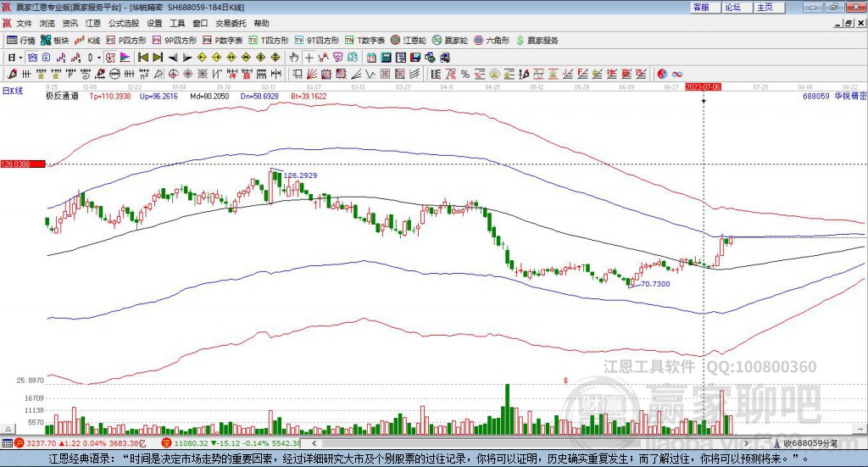Viewport: 868px width, 467px height.
Task: Select the red target circle tool
Action: click(173, 74)
